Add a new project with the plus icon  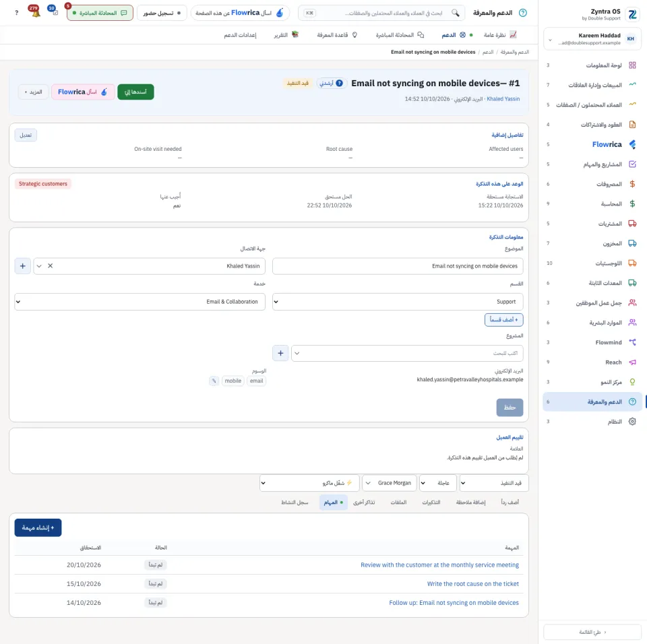(x=280, y=353)
